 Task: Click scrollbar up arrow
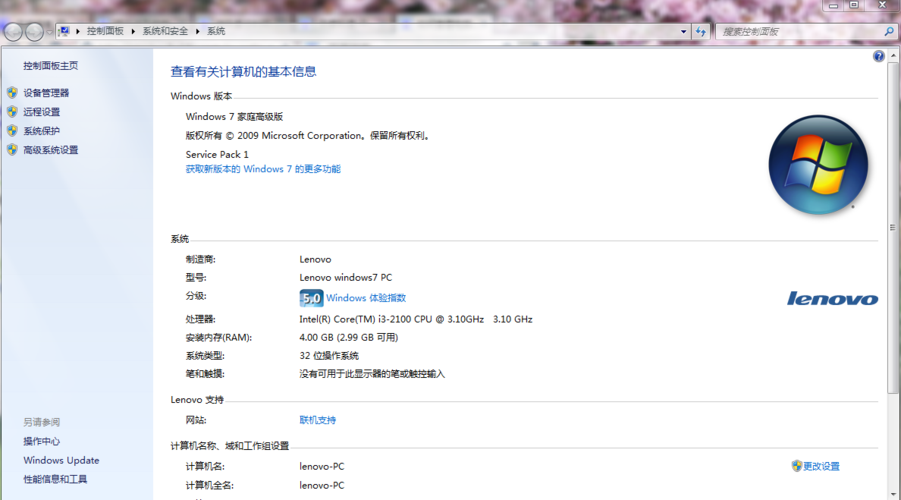pyautogui.click(x=892, y=56)
